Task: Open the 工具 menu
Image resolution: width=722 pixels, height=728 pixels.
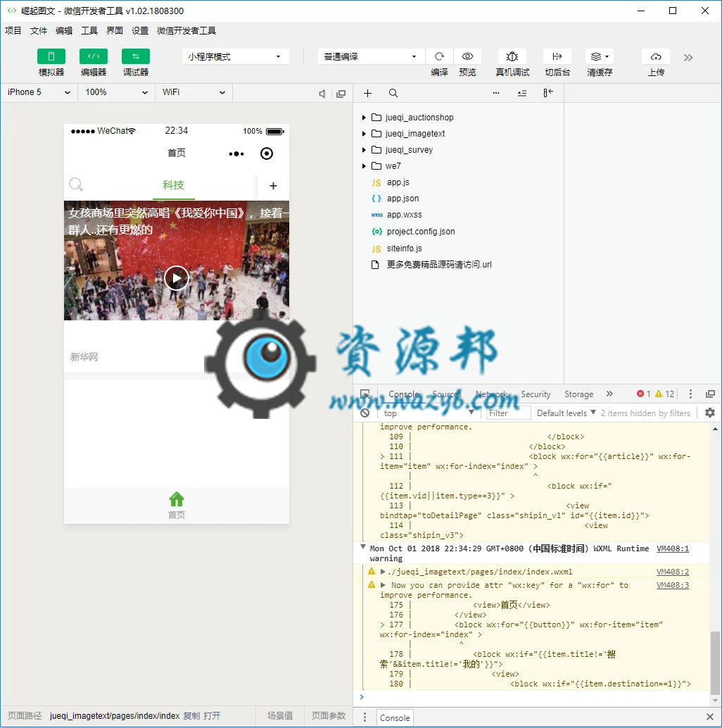Action: tap(89, 31)
